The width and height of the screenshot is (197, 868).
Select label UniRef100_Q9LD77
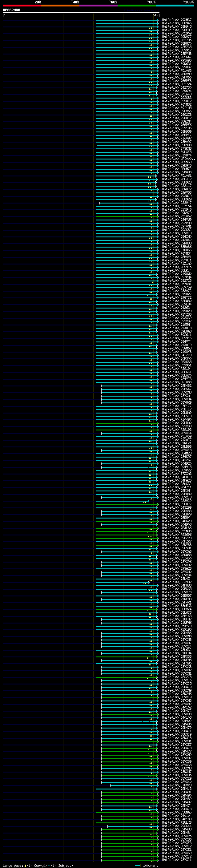click(x=177, y=504)
